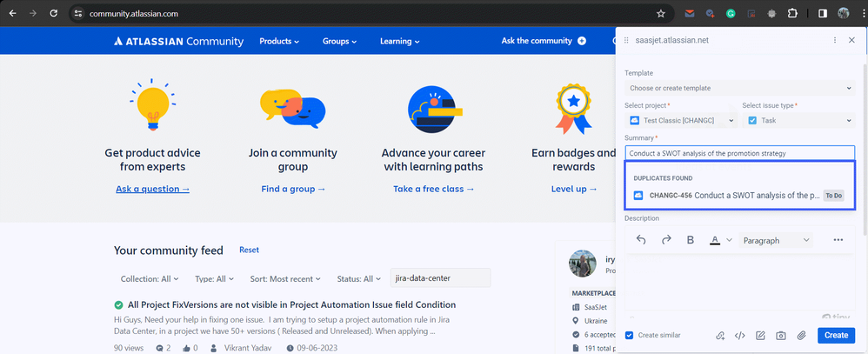Click the browser forward arrow
The height and width of the screenshot is (354, 868).
(33, 14)
